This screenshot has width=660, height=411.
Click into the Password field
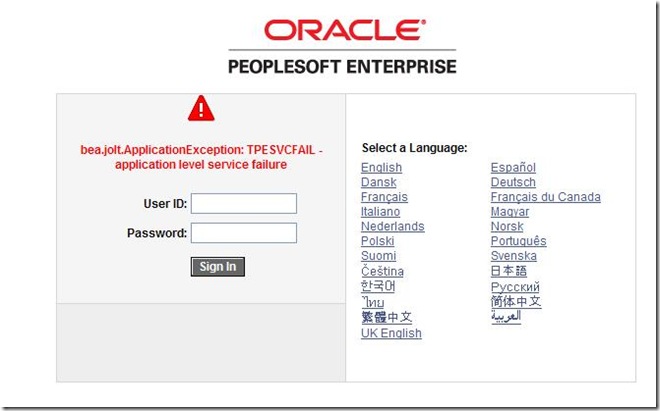[x=243, y=233]
